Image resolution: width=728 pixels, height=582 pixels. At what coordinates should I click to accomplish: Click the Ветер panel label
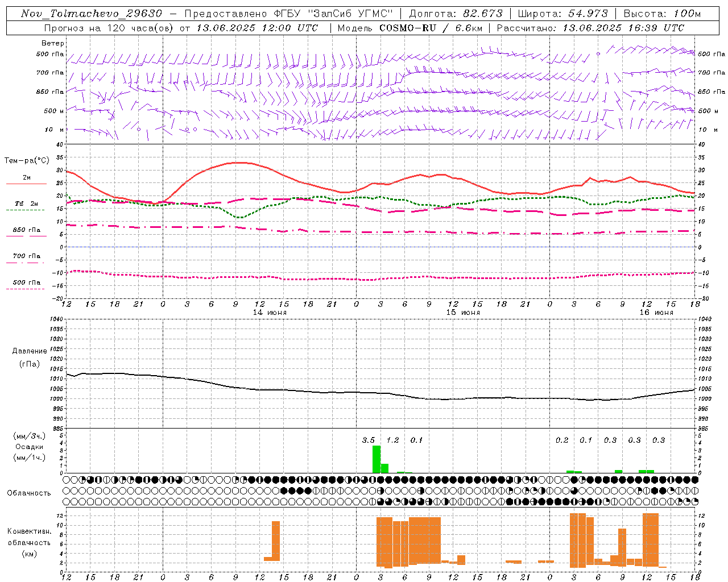[x=53, y=43]
